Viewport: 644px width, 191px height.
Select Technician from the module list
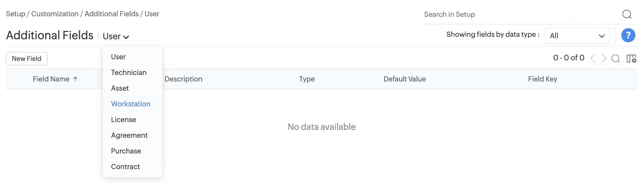pyautogui.click(x=129, y=73)
